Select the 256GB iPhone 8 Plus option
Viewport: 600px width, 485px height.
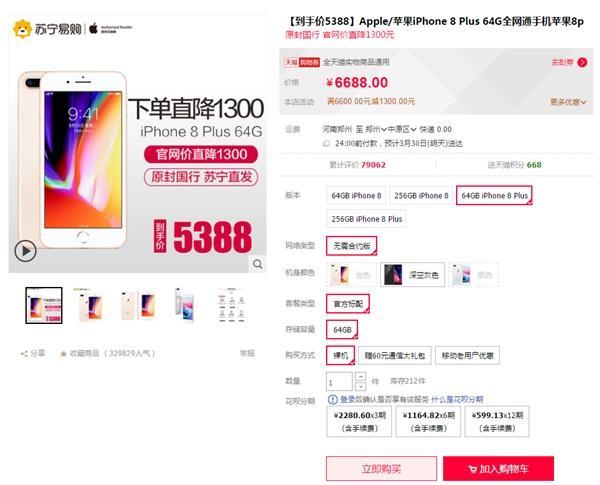point(366,219)
